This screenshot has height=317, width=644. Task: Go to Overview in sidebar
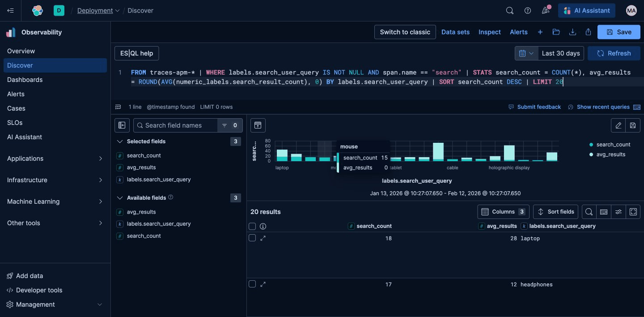[55, 51]
